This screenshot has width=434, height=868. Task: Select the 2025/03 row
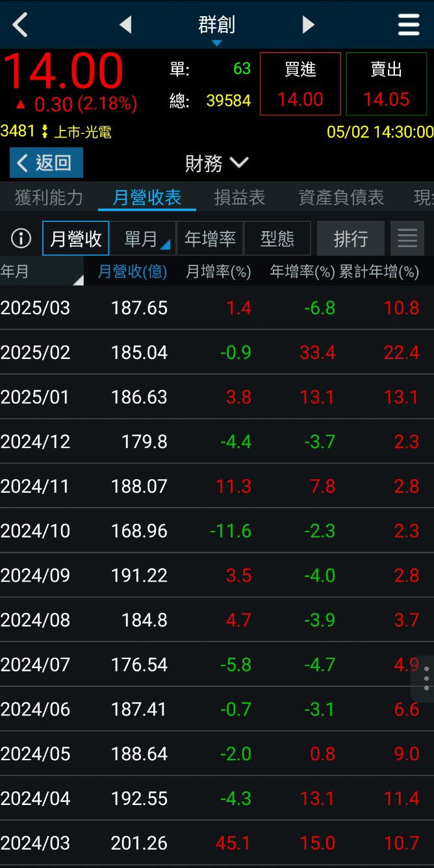[x=217, y=308]
